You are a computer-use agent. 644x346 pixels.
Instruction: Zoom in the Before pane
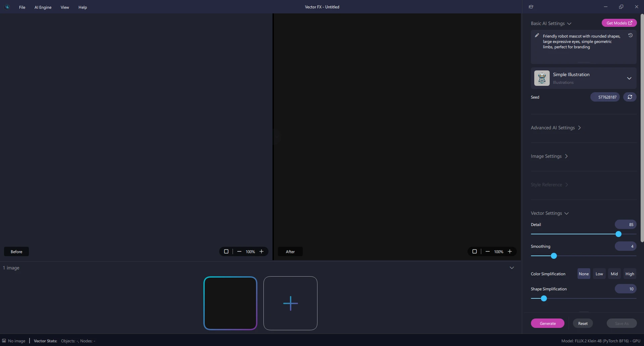pyautogui.click(x=261, y=251)
